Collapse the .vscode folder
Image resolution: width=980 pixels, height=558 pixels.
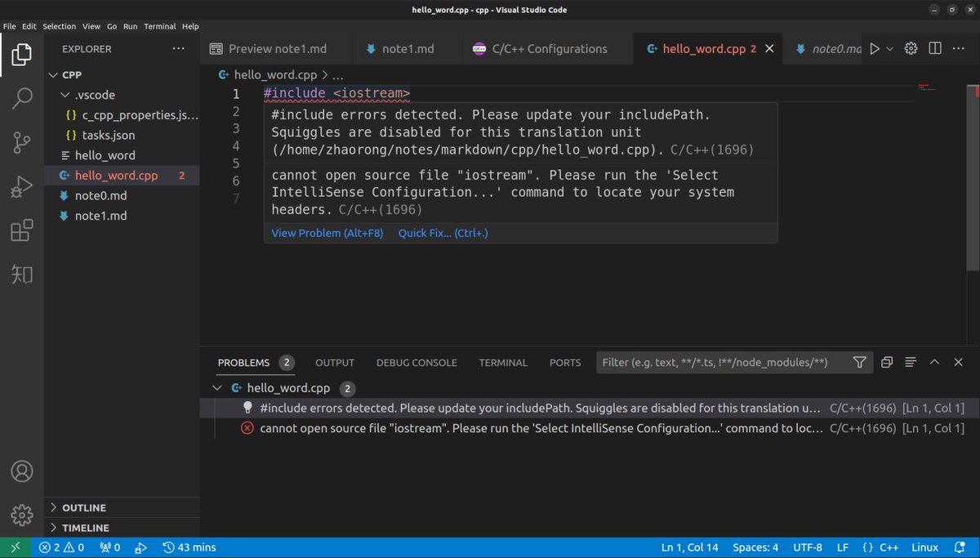pyautogui.click(x=122, y=95)
